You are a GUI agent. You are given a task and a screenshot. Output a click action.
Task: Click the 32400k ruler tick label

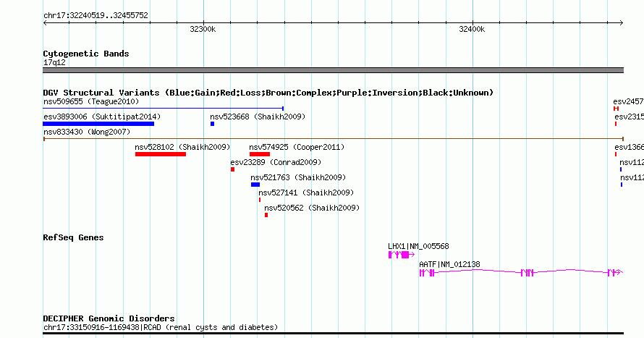coord(472,29)
